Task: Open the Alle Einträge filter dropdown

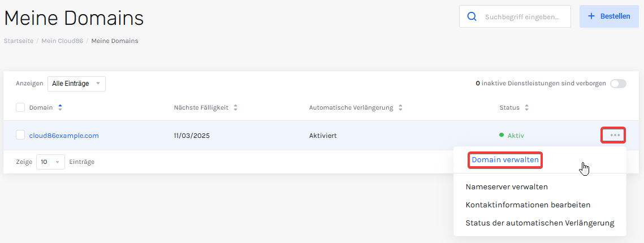Action: 76,83
